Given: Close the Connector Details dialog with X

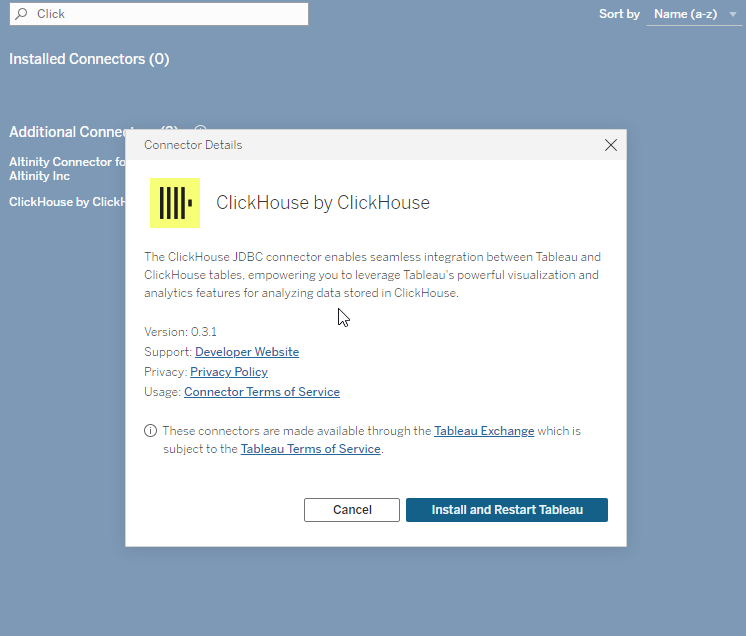Looking at the screenshot, I should (612, 145).
